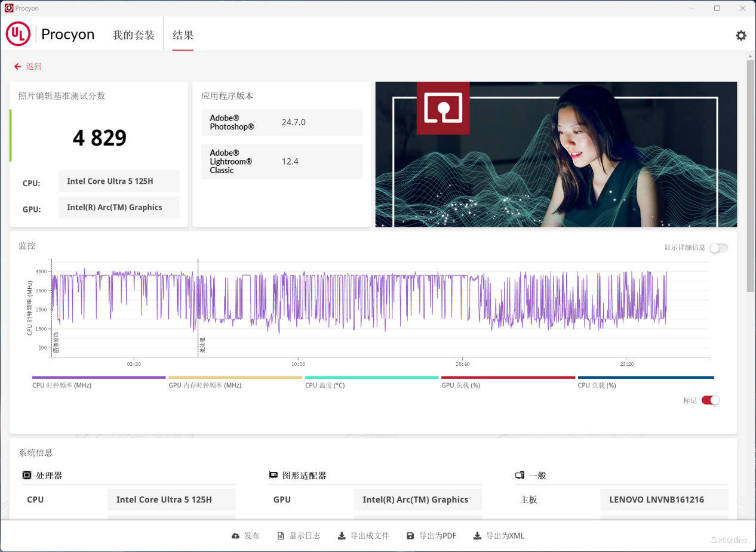Click the publish cloud icon

[235, 536]
